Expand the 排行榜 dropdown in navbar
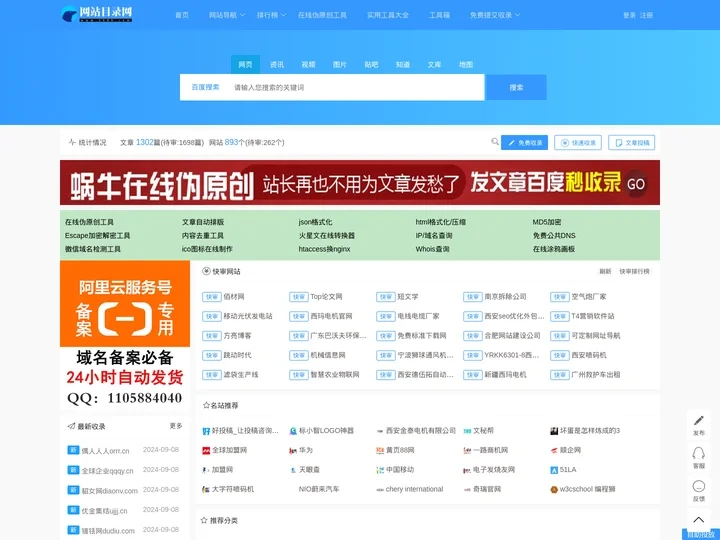This screenshot has height=540, width=720. pyautogui.click(x=271, y=15)
